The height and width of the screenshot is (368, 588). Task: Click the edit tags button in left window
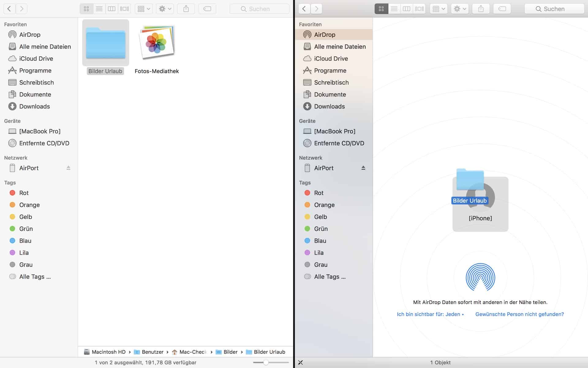click(x=207, y=9)
